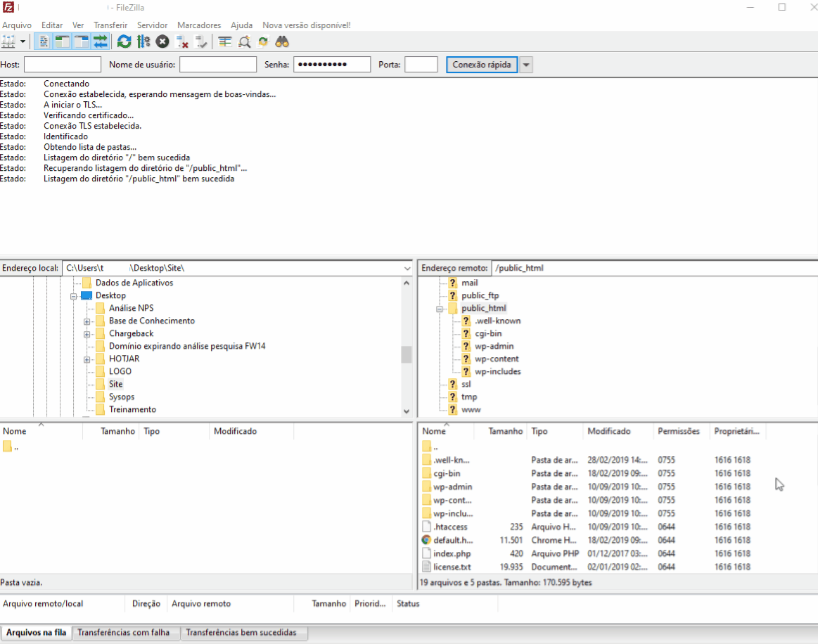Switch to Transferências bem sucedidas tab
The width and height of the screenshot is (818, 644).
(241, 633)
